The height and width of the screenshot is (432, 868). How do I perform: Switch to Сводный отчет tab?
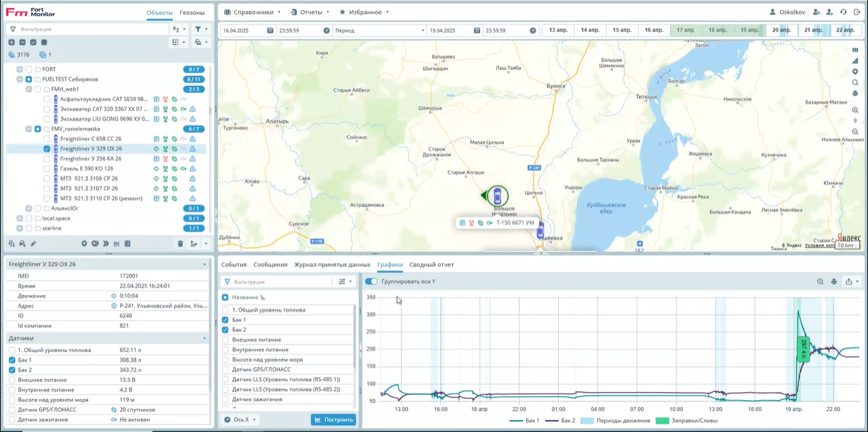(x=431, y=264)
